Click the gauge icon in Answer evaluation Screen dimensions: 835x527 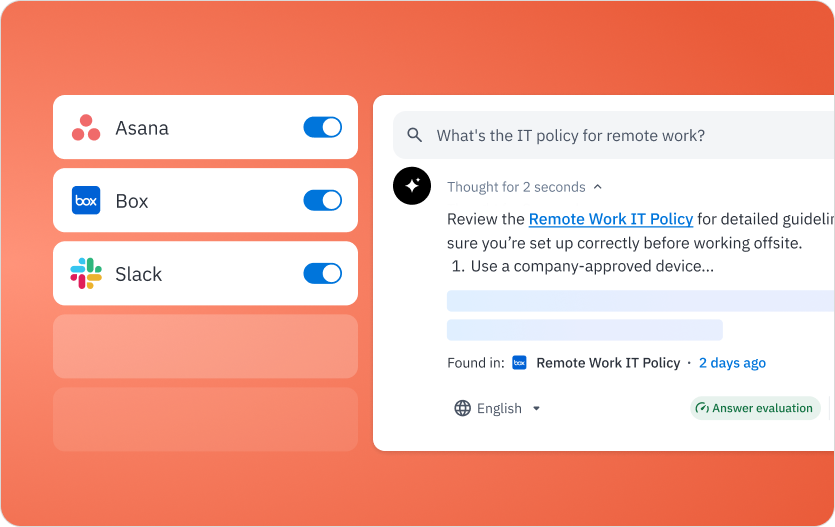pyautogui.click(x=702, y=408)
